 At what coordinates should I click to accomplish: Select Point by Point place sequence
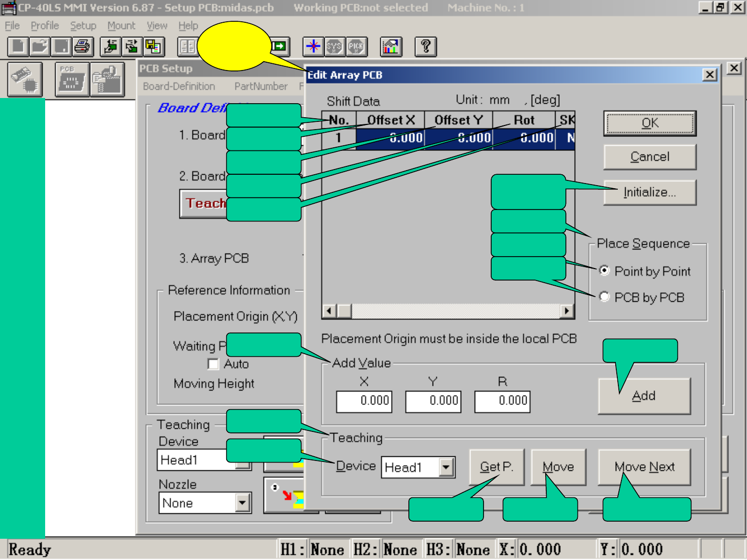[x=604, y=271]
